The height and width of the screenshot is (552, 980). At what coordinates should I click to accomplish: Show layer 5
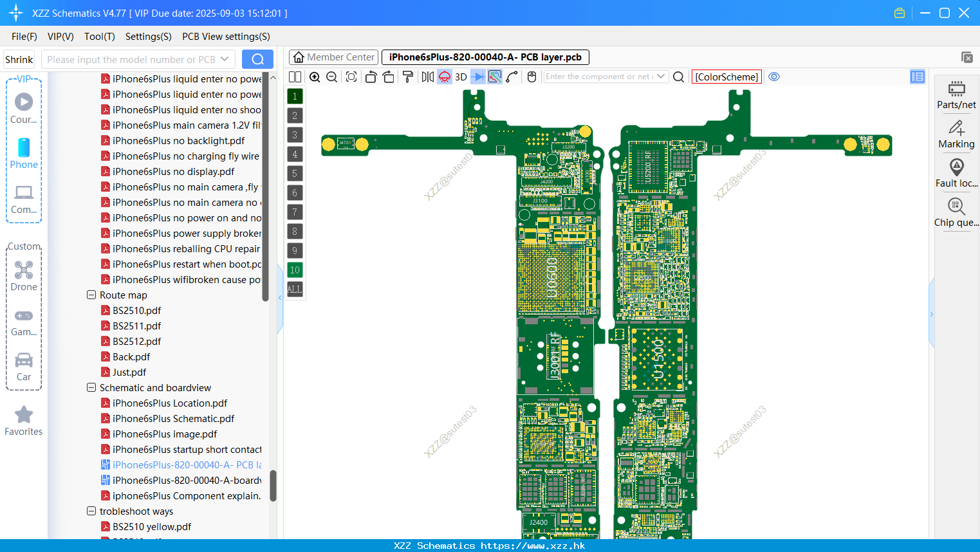295,174
